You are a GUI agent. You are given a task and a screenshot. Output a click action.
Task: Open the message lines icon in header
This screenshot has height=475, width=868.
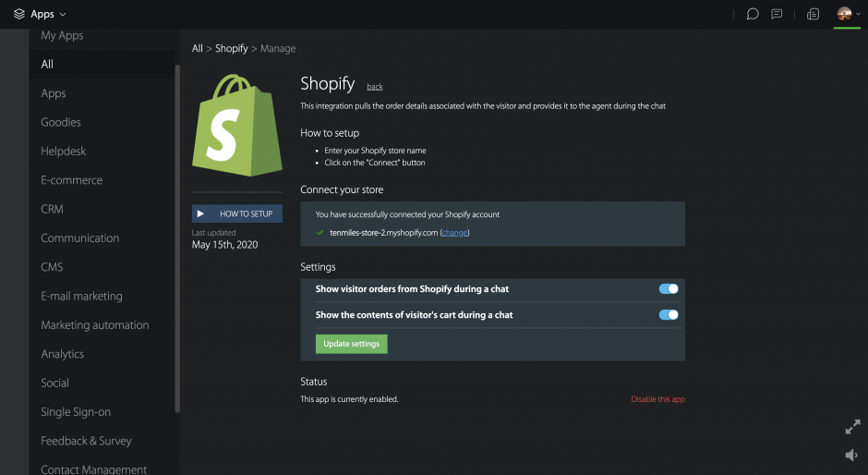coord(778,14)
